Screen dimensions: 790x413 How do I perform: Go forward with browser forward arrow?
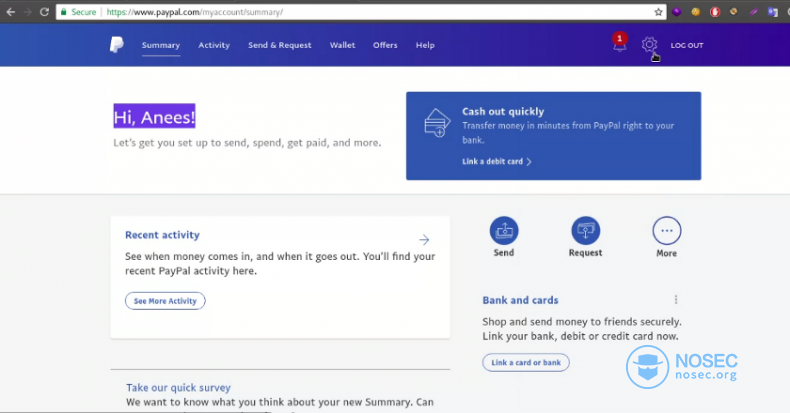(x=27, y=12)
